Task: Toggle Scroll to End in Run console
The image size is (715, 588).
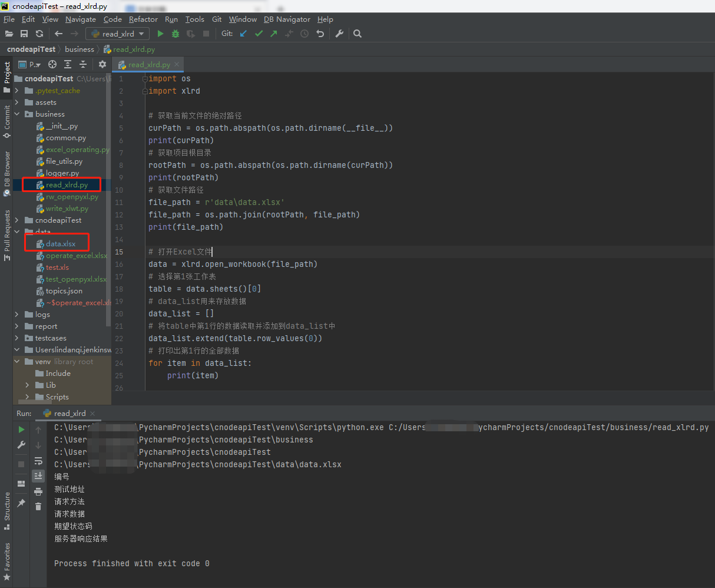Action: [x=38, y=475]
